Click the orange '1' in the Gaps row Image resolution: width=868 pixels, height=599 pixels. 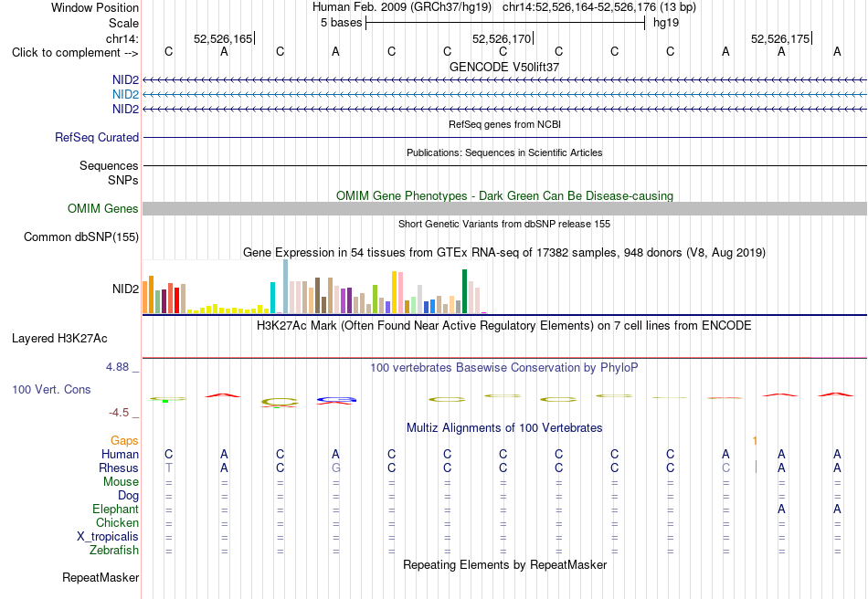click(755, 441)
